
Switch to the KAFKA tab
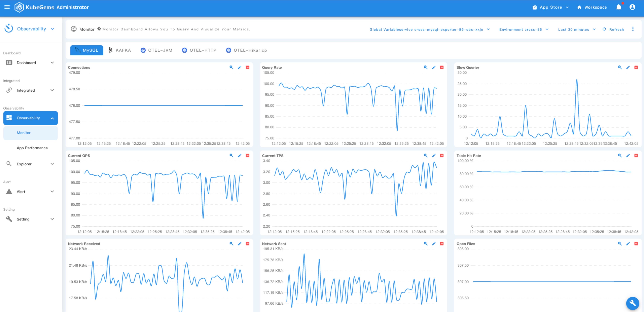coord(120,50)
